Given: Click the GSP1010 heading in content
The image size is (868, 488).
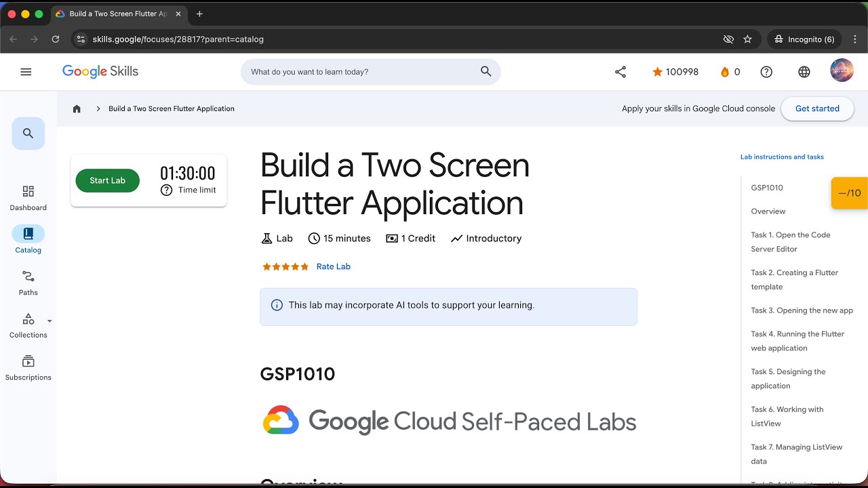Looking at the screenshot, I should 298,374.
